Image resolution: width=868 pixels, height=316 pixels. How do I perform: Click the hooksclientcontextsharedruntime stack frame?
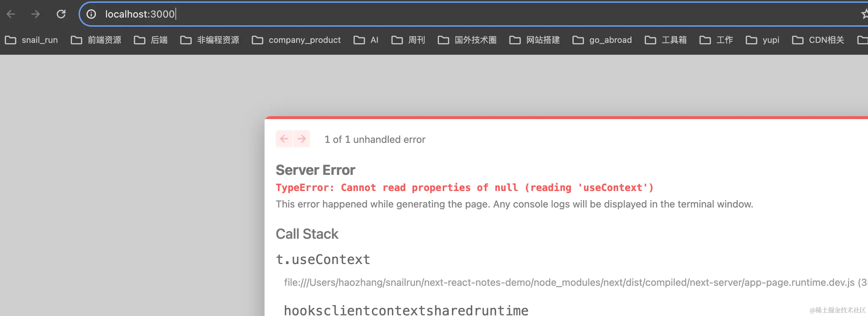pyautogui.click(x=406, y=310)
